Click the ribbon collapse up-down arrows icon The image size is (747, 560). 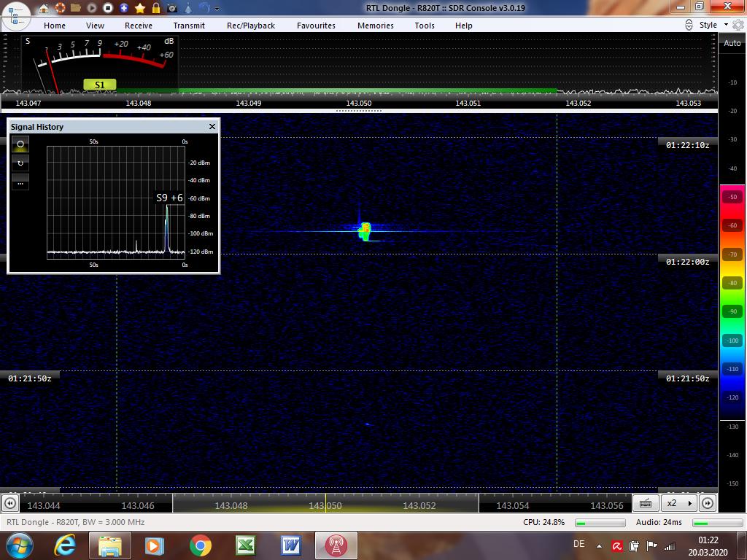(x=689, y=25)
